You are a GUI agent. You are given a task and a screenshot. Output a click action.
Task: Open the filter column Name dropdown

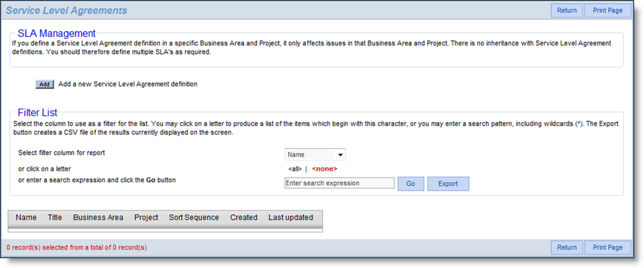pos(315,155)
